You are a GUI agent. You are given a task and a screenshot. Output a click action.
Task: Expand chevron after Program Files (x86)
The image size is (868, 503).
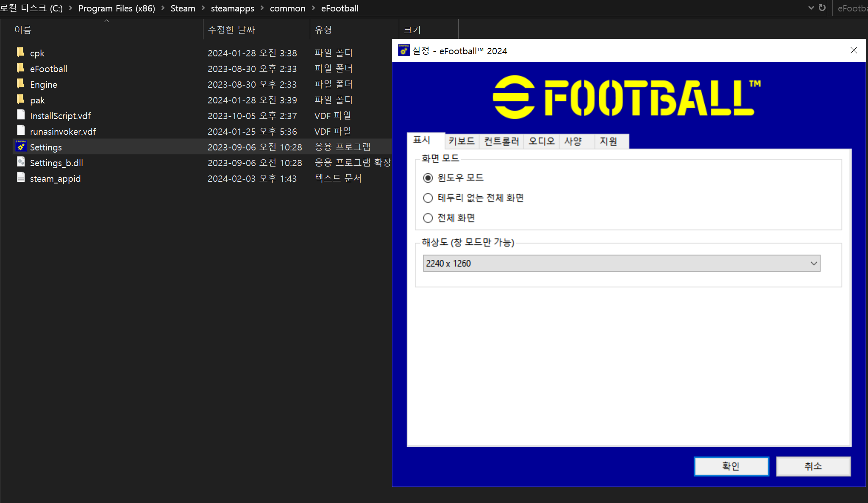[x=163, y=8]
